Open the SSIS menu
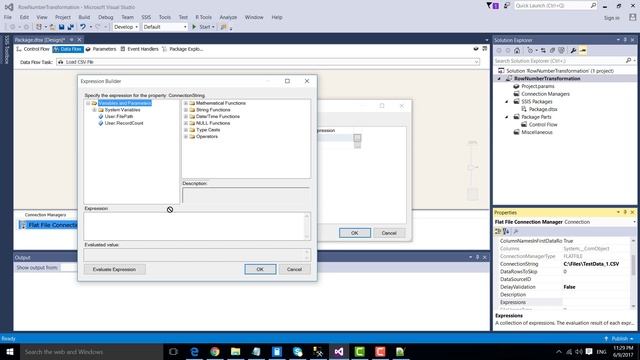The height and width of the screenshot is (360, 640). click(x=146, y=17)
